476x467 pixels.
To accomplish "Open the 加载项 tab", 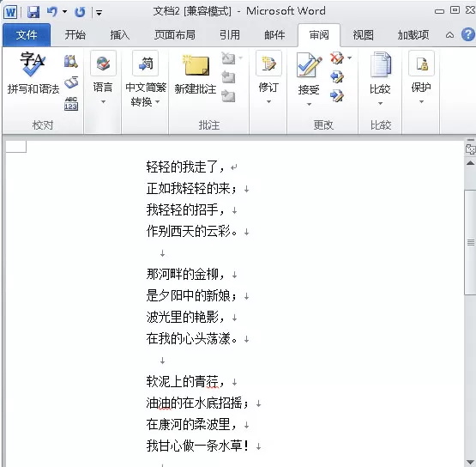I will point(413,35).
